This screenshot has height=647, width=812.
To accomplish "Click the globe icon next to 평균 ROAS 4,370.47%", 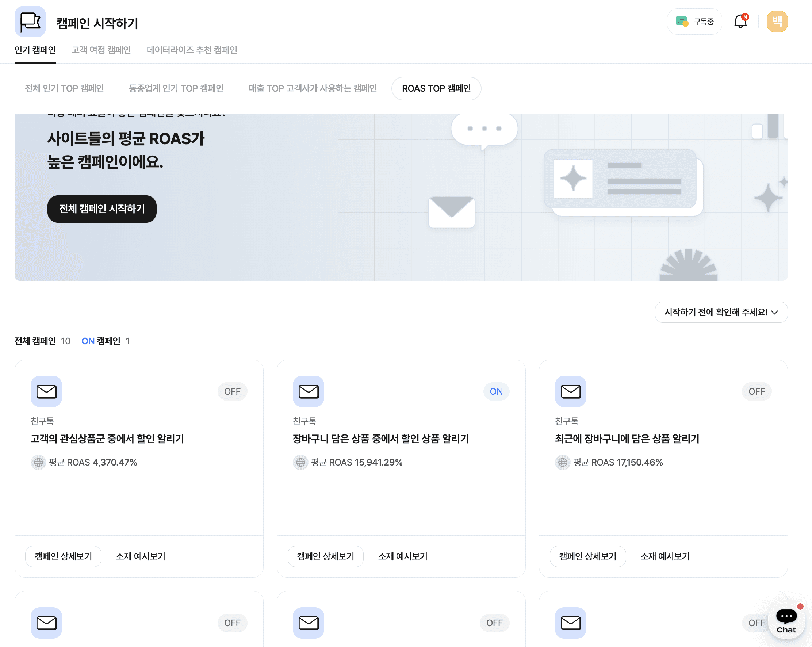I will pos(38,463).
